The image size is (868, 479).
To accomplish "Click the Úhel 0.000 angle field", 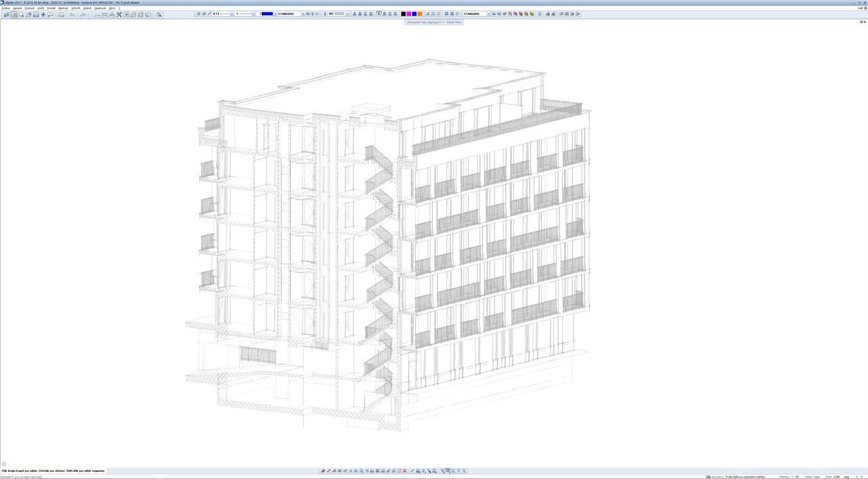I will tap(837, 476).
